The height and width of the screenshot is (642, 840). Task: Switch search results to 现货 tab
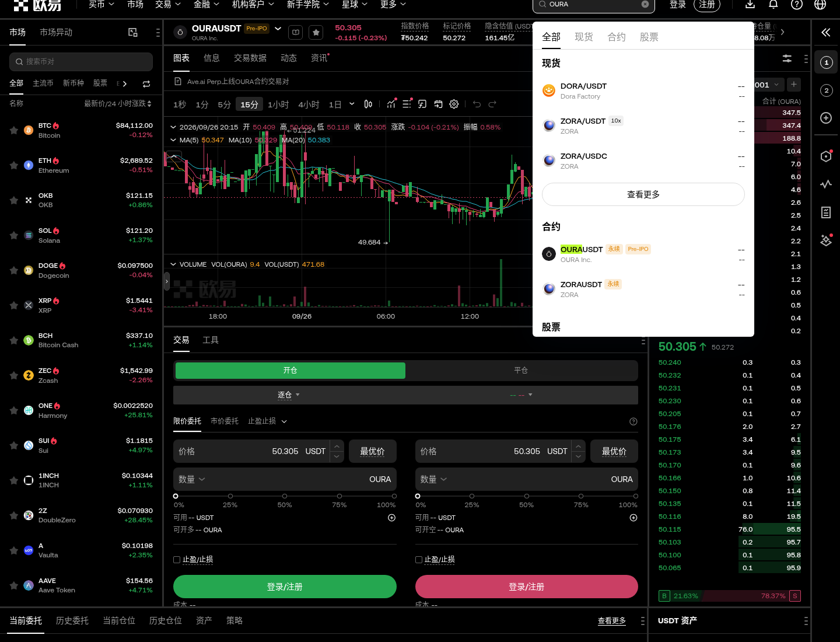[584, 37]
